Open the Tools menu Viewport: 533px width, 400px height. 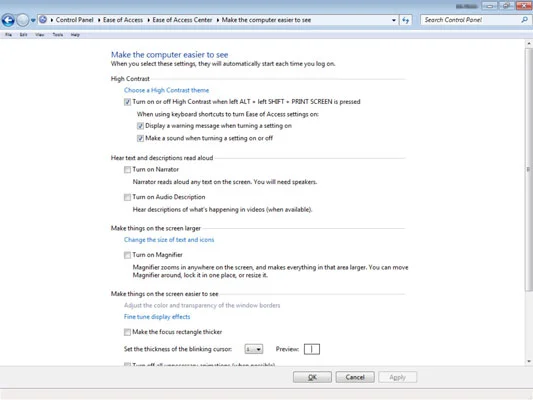[x=57, y=35]
